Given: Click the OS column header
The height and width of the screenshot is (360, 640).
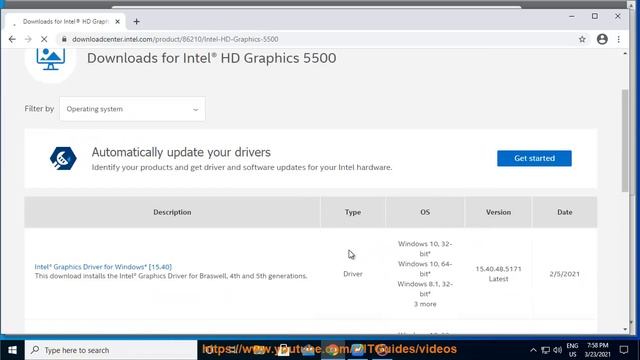Looking at the screenshot, I should tap(425, 212).
